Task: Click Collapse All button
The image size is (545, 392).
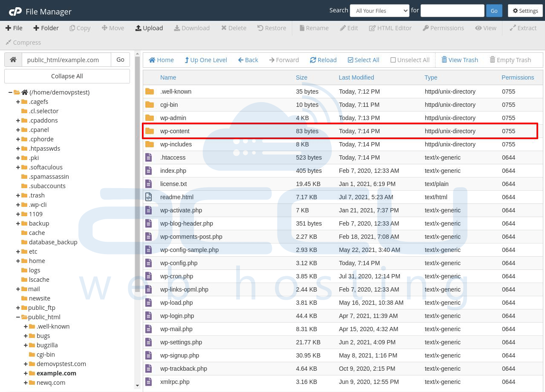Action: click(67, 76)
